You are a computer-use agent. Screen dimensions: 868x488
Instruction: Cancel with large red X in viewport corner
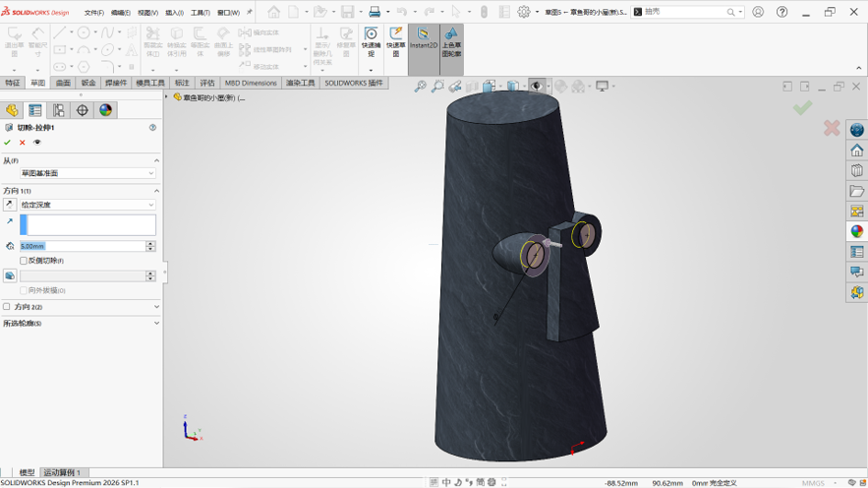click(832, 128)
